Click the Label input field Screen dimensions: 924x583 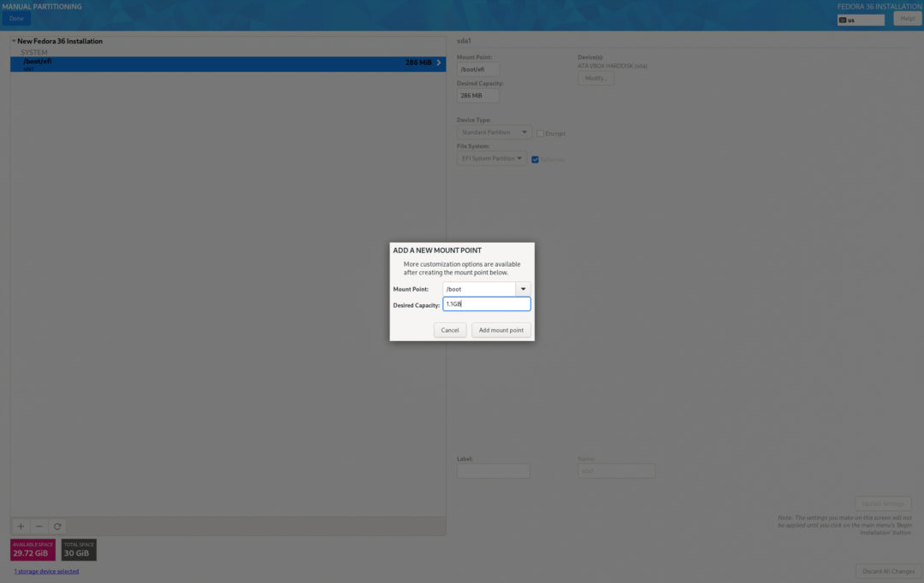494,470
